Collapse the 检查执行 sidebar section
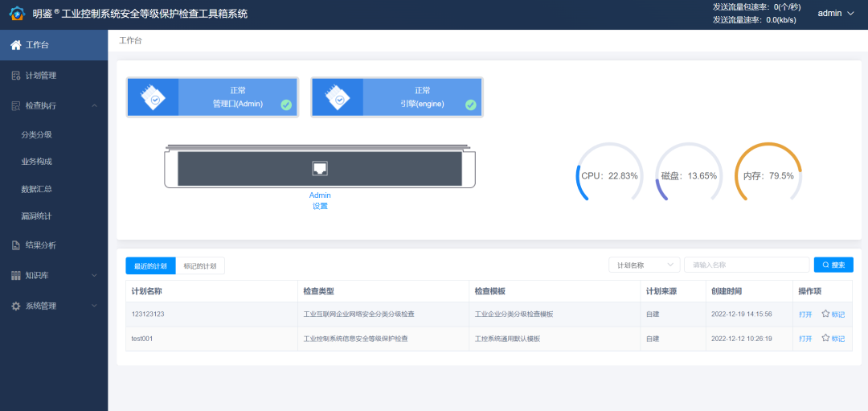The height and width of the screenshot is (411, 868). pos(94,105)
